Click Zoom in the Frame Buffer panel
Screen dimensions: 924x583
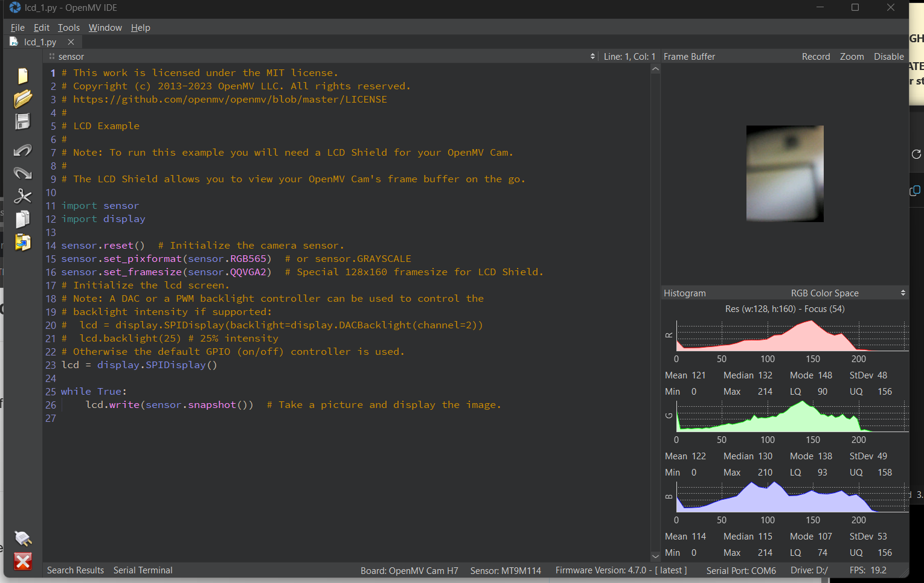tap(852, 56)
